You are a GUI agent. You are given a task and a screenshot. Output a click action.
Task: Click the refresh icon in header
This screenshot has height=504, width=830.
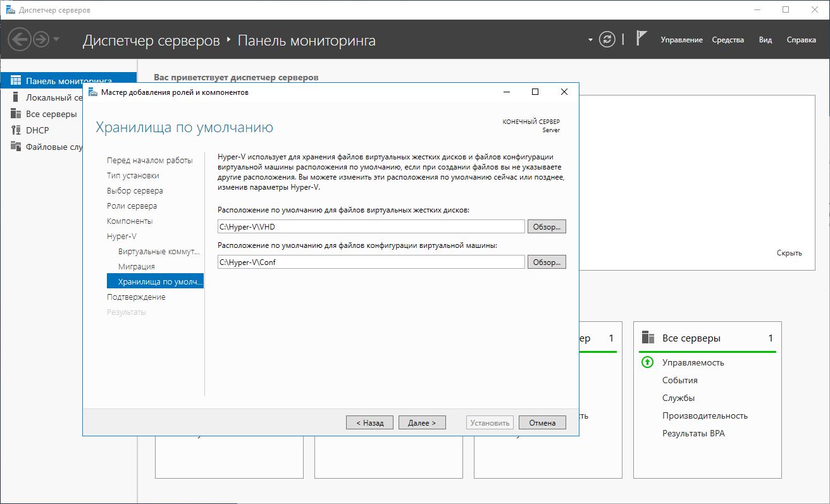607,39
